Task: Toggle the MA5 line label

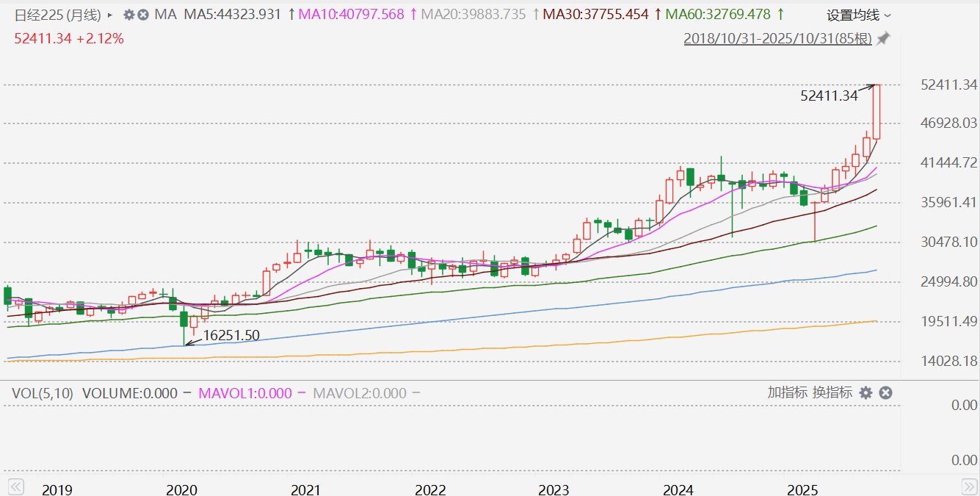Action: [x=232, y=15]
